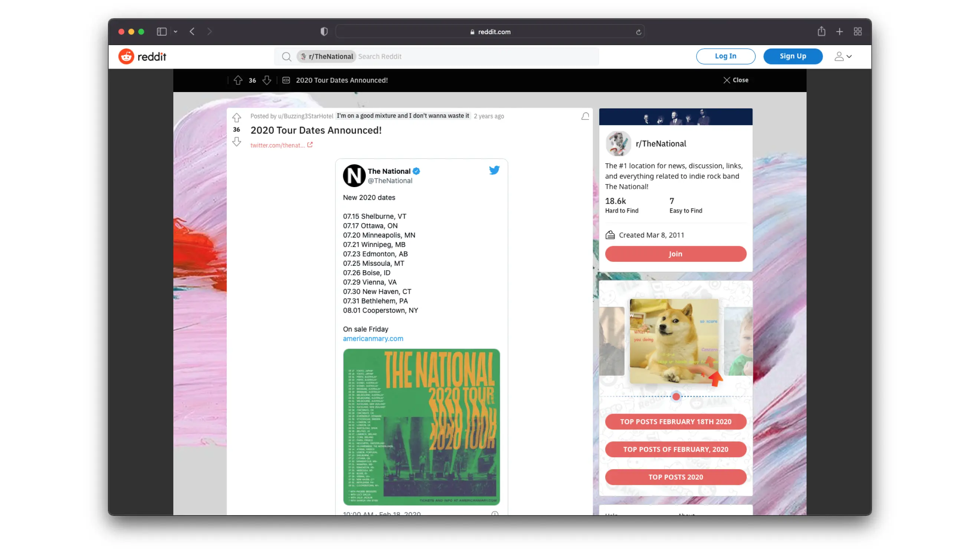
Task: Move the carousel red slider dot
Action: (x=676, y=397)
